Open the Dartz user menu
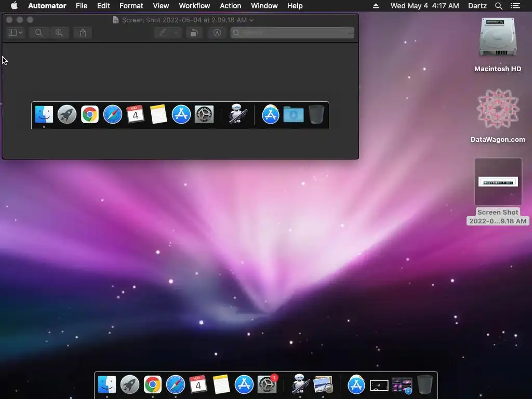This screenshot has height=399, width=532. point(477,6)
